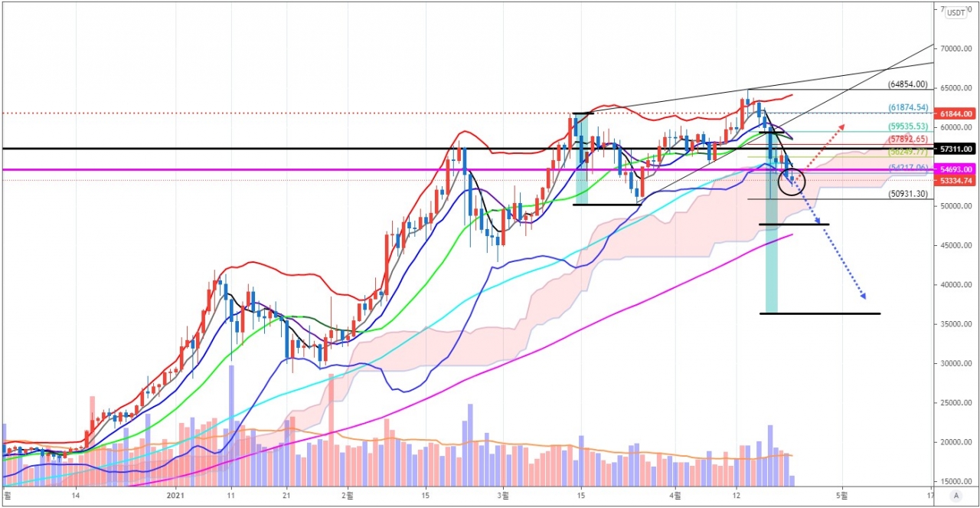Select the black 57311.00 price tag
Viewport: 980px width, 508px height.
point(957,149)
